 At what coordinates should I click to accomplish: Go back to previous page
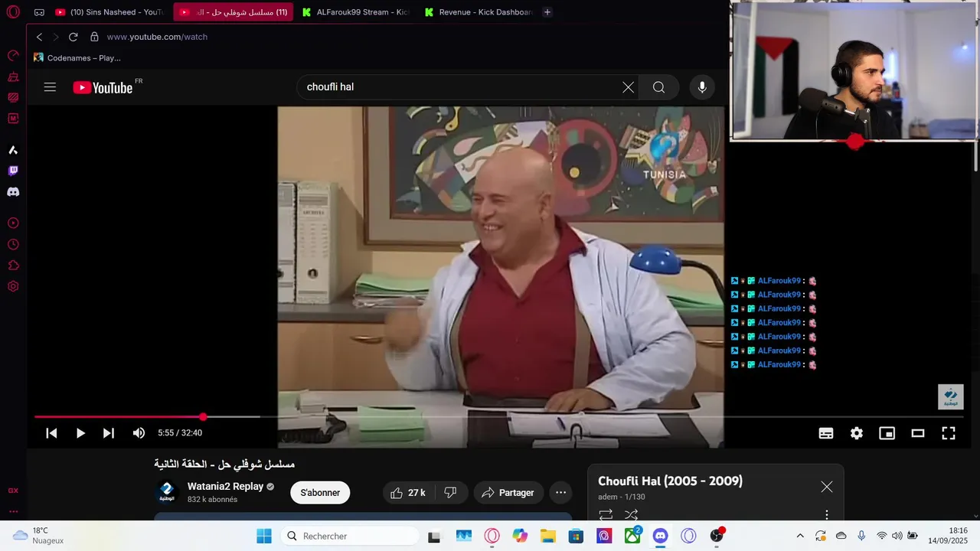coord(39,37)
